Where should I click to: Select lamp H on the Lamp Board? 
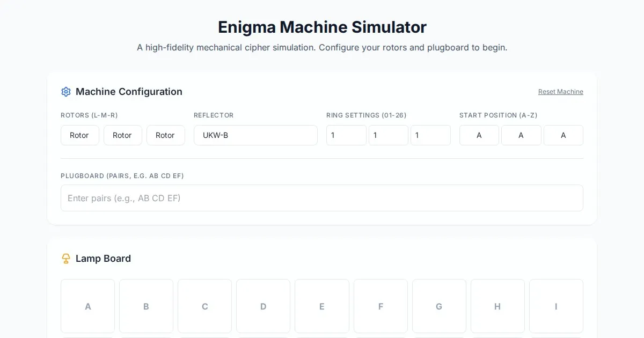tap(497, 306)
